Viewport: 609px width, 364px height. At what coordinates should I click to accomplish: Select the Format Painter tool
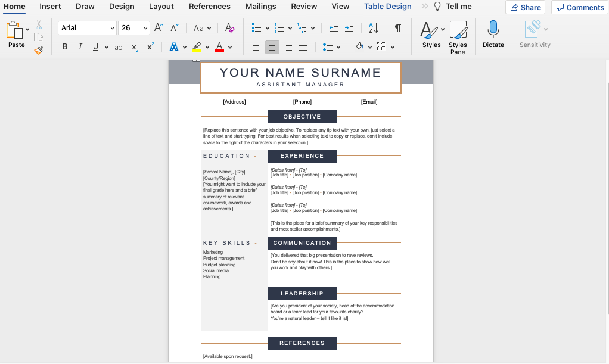click(x=39, y=49)
